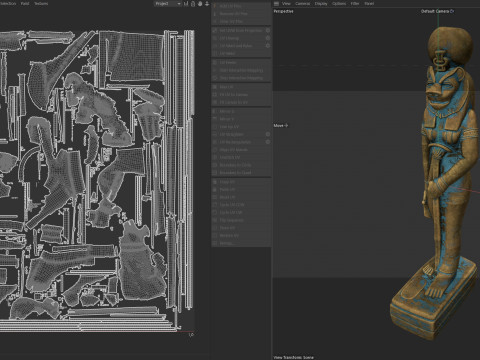Click the View Transform: Scene status text
480x360 pixels.
click(294, 357)
